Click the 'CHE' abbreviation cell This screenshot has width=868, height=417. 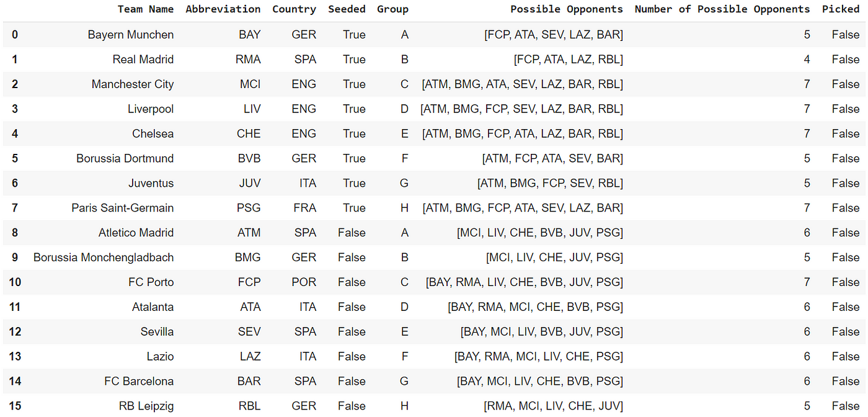click(x=249, y=134)
